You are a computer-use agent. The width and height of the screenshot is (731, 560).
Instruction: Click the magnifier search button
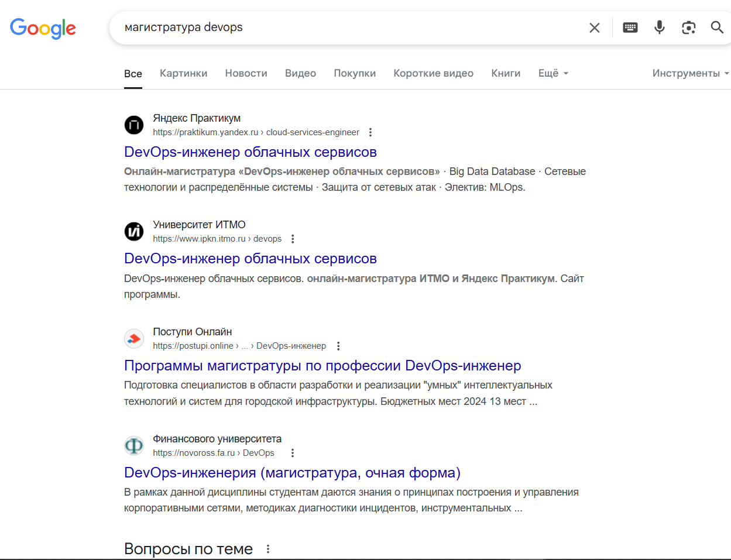tap(717, 28)
